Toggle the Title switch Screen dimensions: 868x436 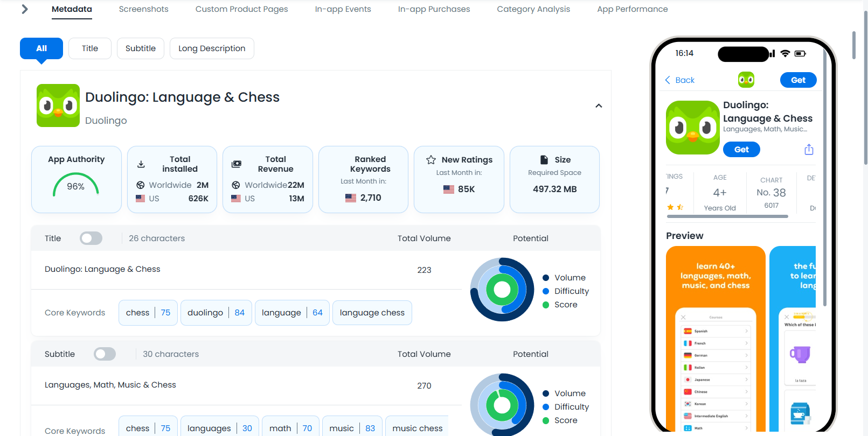(91, 238)
